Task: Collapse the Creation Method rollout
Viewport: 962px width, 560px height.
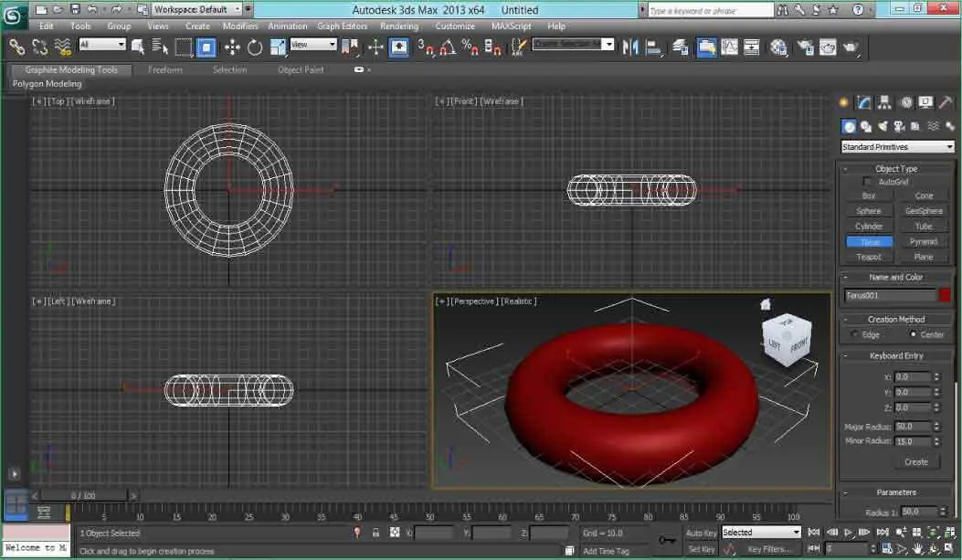Action: (895, 319)
